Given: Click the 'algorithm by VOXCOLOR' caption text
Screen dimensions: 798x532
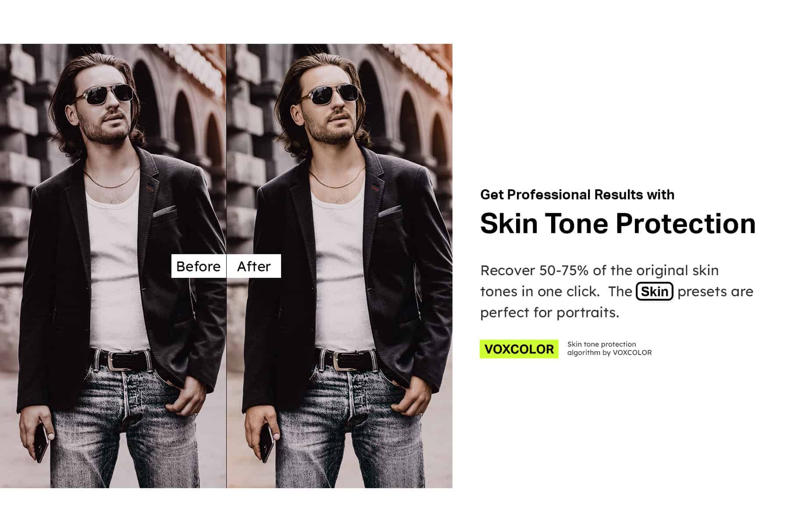Looking at the screenshot, I should (x=609, y=353).
